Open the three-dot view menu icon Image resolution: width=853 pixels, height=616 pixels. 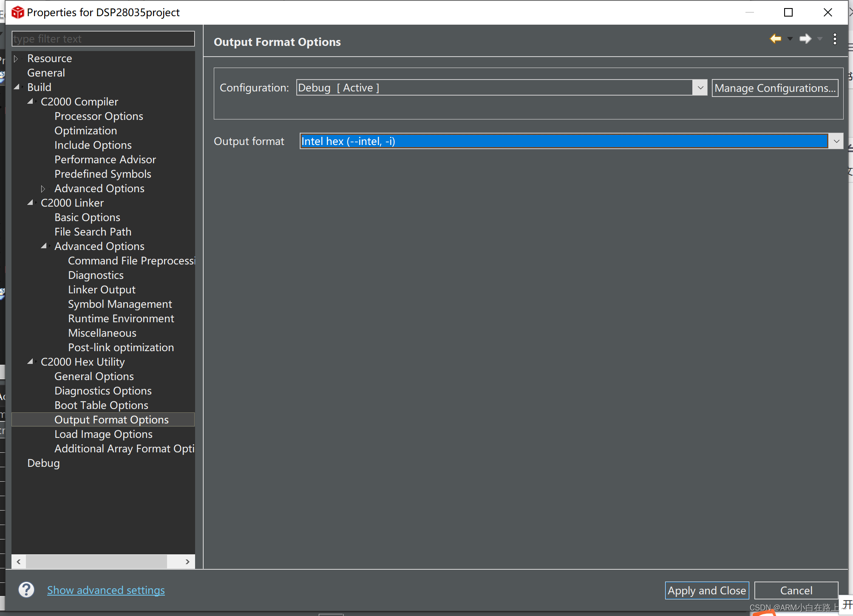tap(835, 39)
